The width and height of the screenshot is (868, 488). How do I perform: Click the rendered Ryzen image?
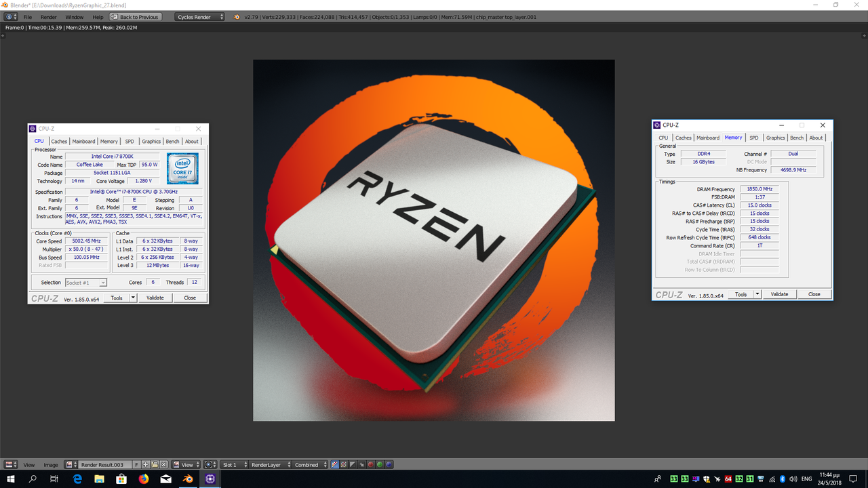click(434, 240)
